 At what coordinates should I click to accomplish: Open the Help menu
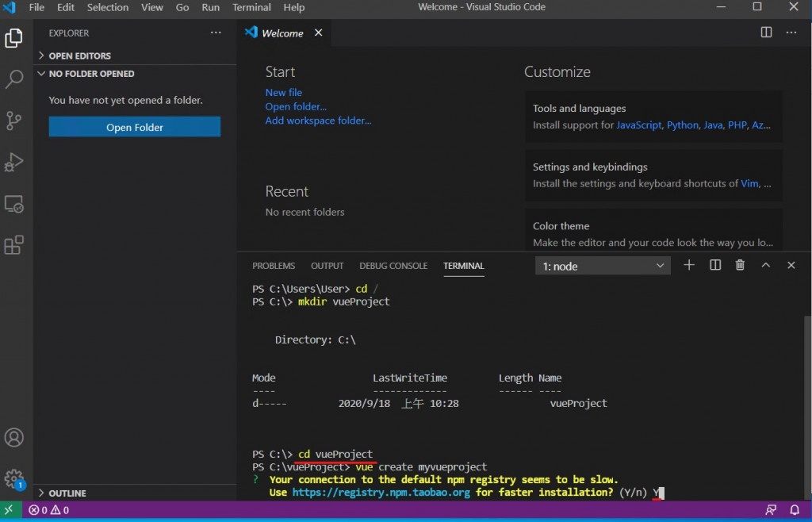click(x=294, y=7)
